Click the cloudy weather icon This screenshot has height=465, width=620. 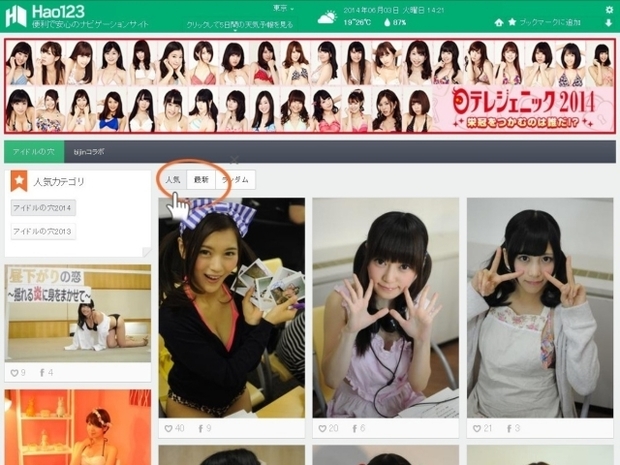pyautogui.click(x=327, y=16)
